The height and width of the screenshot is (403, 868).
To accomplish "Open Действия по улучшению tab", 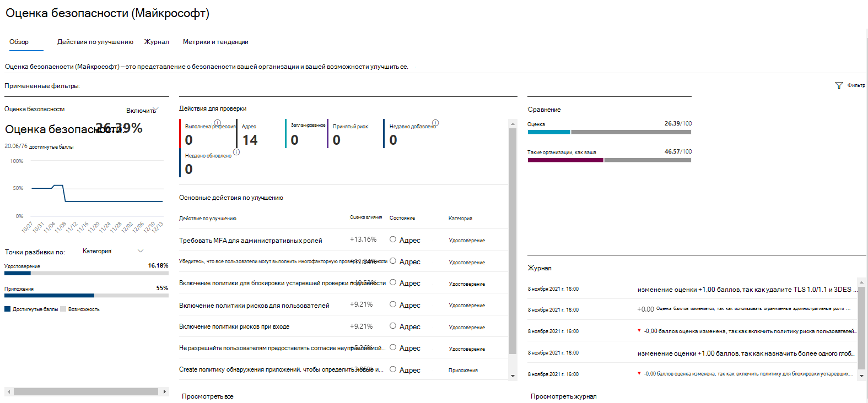I will tap(95, 42).
